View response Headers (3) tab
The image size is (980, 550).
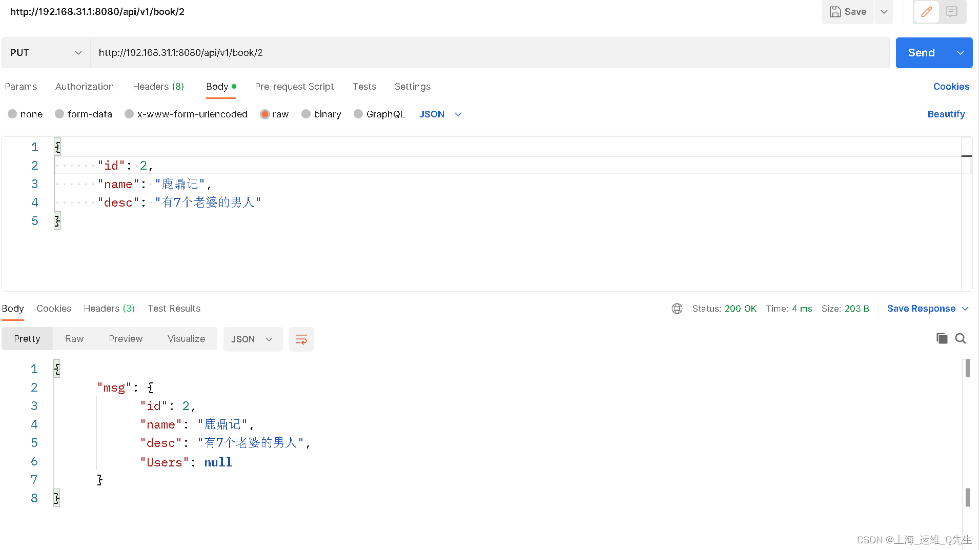pos(109,309)
